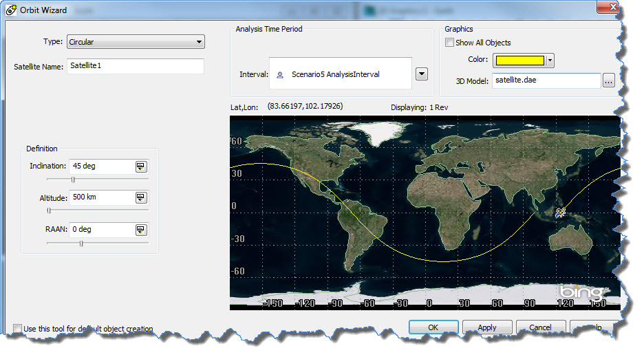Check Use this tool for default object creation
644x357 pixels.
click(x=17, y=329)
